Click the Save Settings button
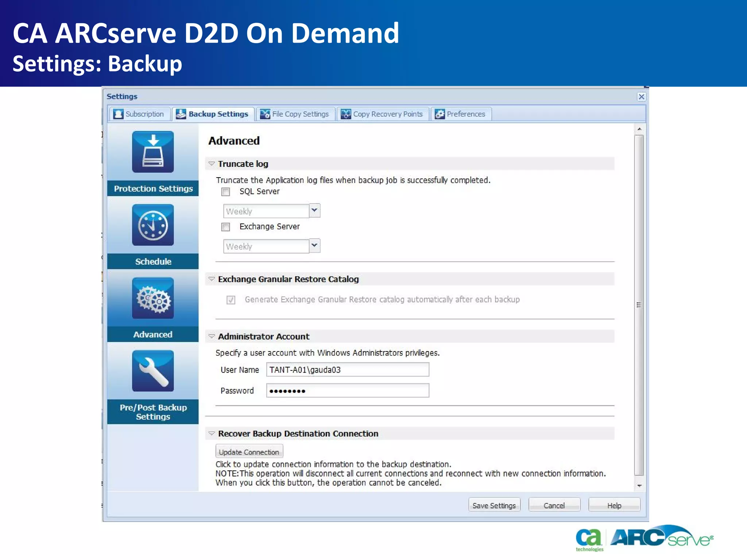This screenshot has width=747, height=560. tap(494, 505)
